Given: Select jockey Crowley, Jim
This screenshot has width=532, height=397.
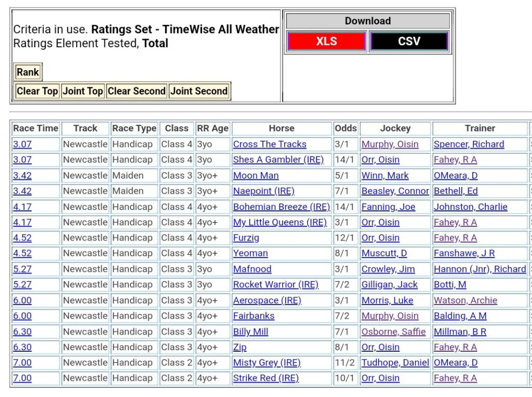Looking at the screenshot, I should 388,269.
